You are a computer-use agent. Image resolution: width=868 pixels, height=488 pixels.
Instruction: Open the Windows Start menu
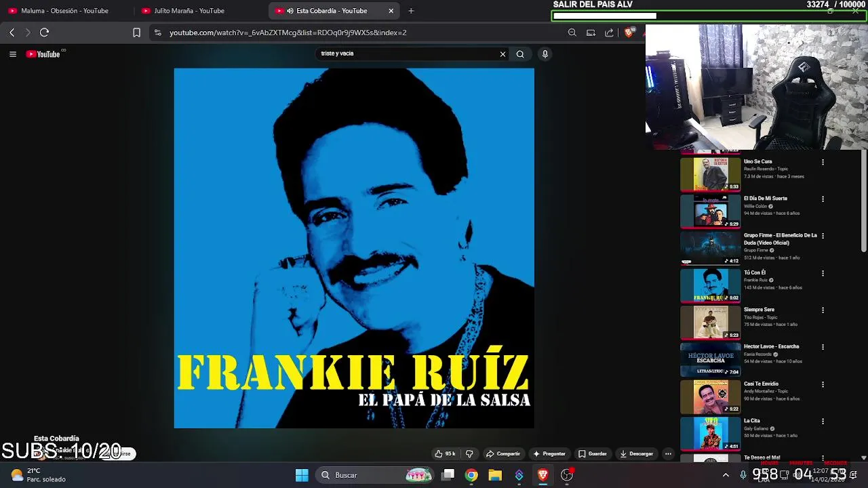tap(302, 475)
